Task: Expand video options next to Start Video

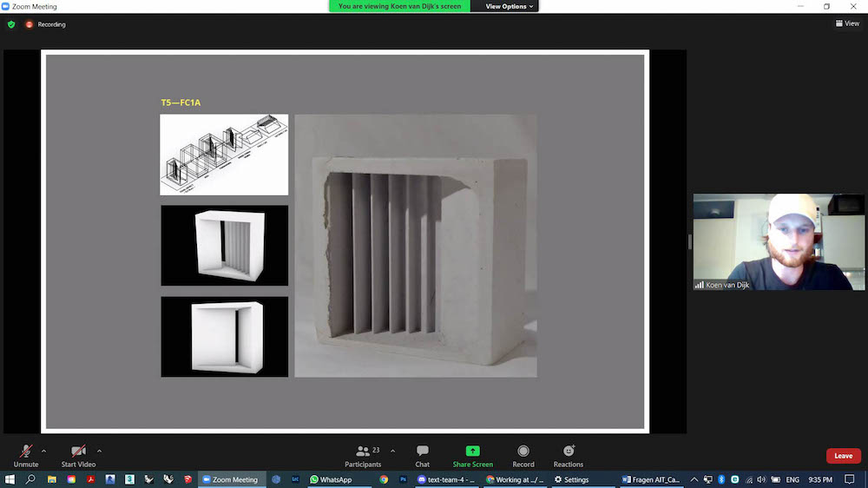Action: pyautogui.click(x=99, y=451)
